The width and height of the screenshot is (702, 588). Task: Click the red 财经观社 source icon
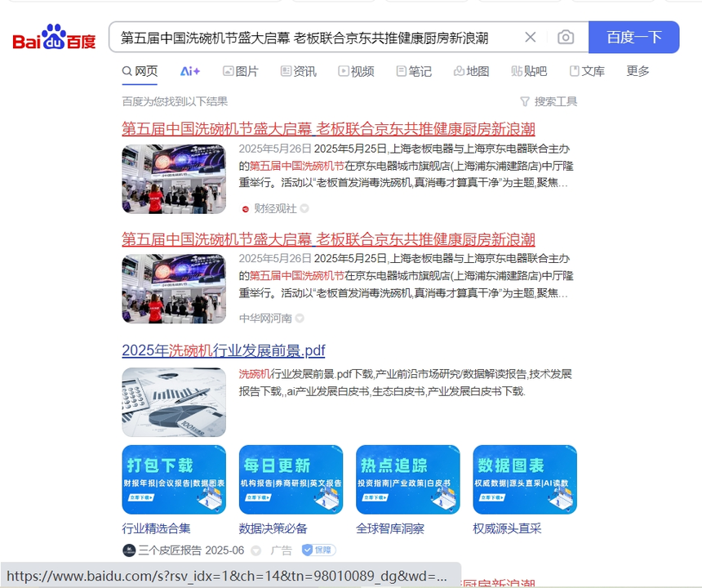(x=246, y=209)
